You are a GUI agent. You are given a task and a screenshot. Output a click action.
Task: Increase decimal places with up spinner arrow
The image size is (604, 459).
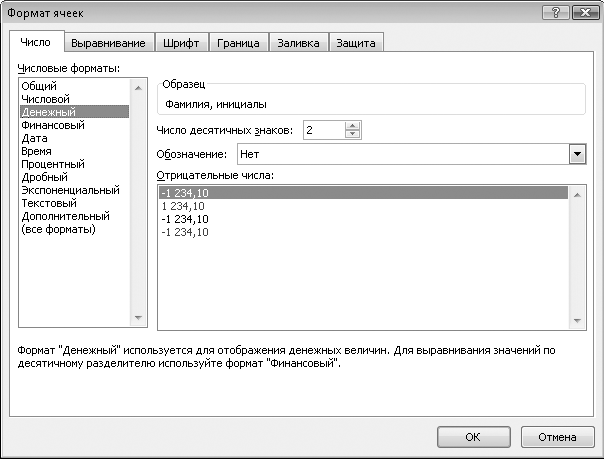tap(352, 126)
